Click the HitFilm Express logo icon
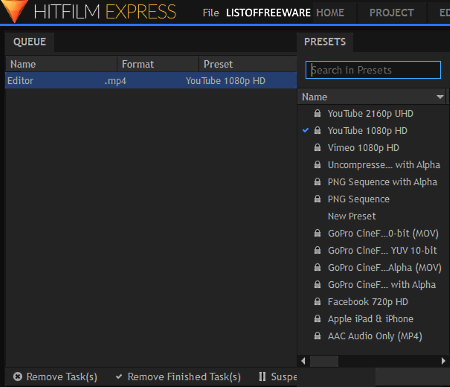 pyautogui.click(x=15, y=11)
